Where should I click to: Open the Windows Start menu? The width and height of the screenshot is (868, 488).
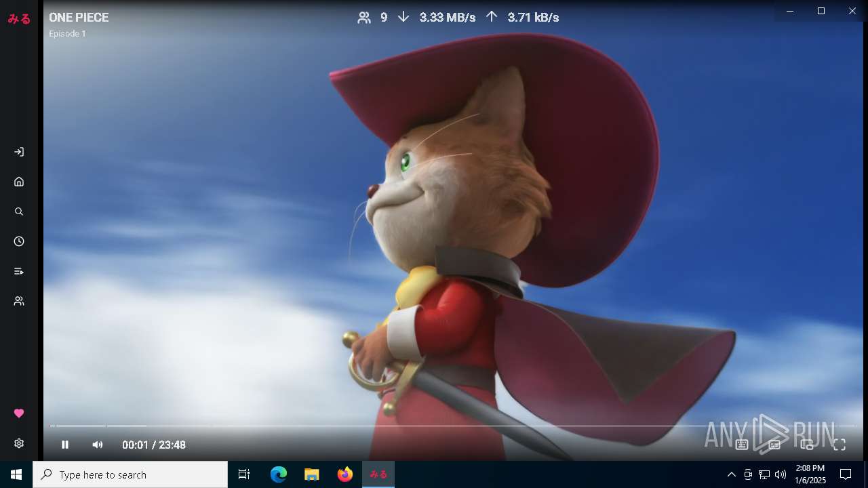(x=16, y=474)
